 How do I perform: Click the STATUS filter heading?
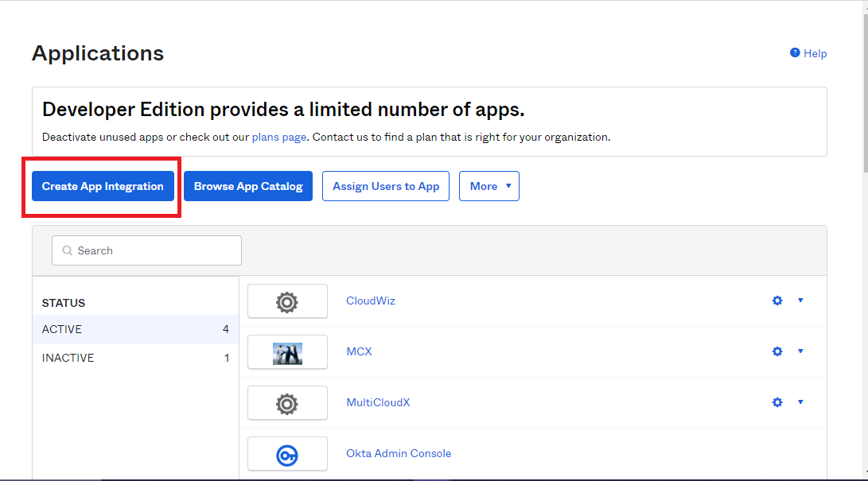pos(64,303)
